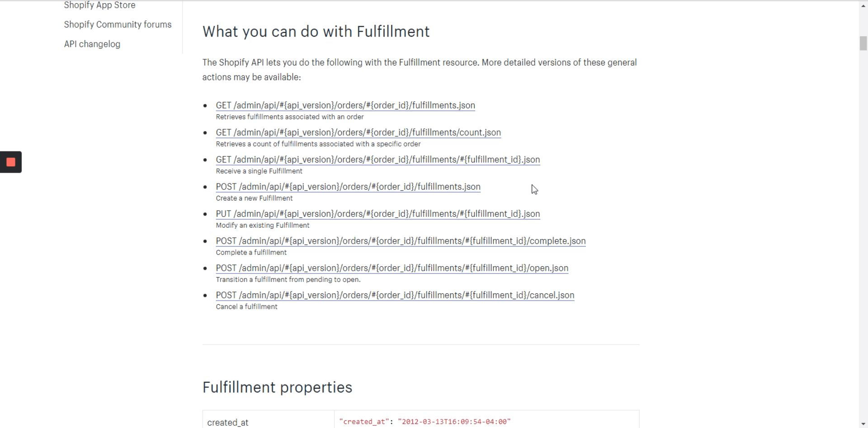Open API changelog sidebar link

click(x=92, y=44)
